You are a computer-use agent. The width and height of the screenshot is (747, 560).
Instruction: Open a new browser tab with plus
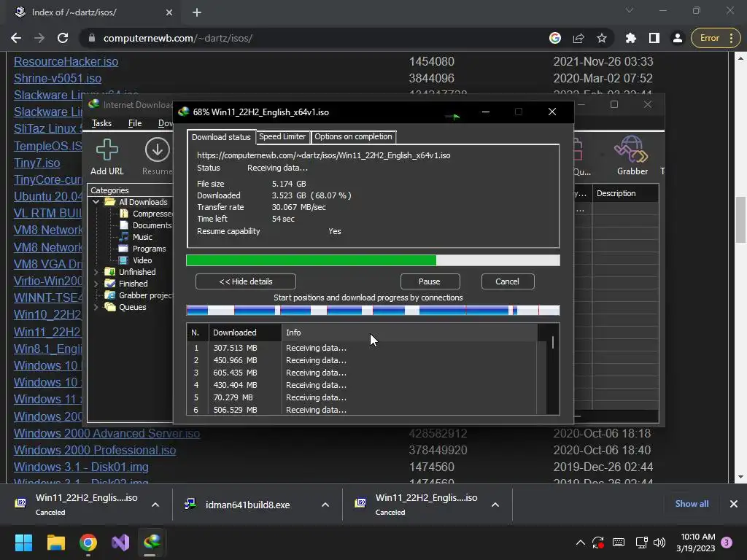tap(197, 12)
